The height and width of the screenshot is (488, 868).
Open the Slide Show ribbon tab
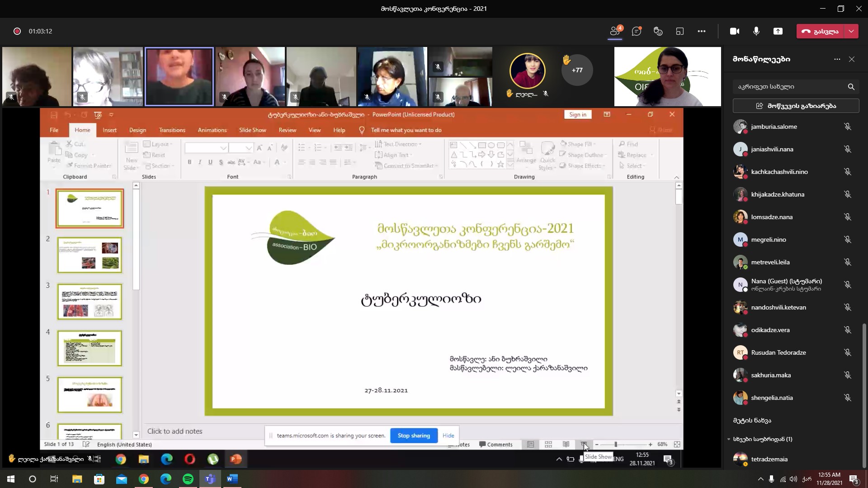pyautogui.click(x=252, y=130)
